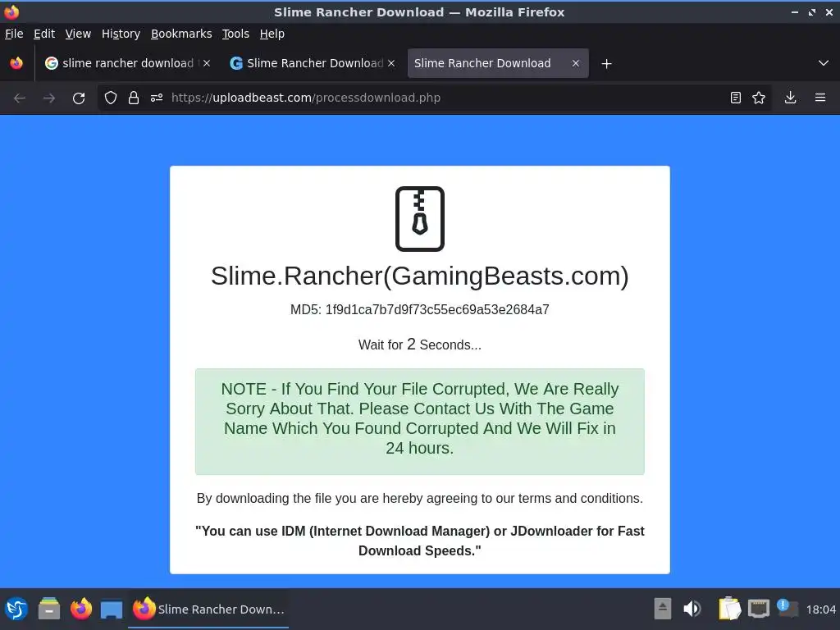The width and height of the screenshot is (840, 630).
Task: Close the second Slime Rancher Download tab
Action: point(391,63)
